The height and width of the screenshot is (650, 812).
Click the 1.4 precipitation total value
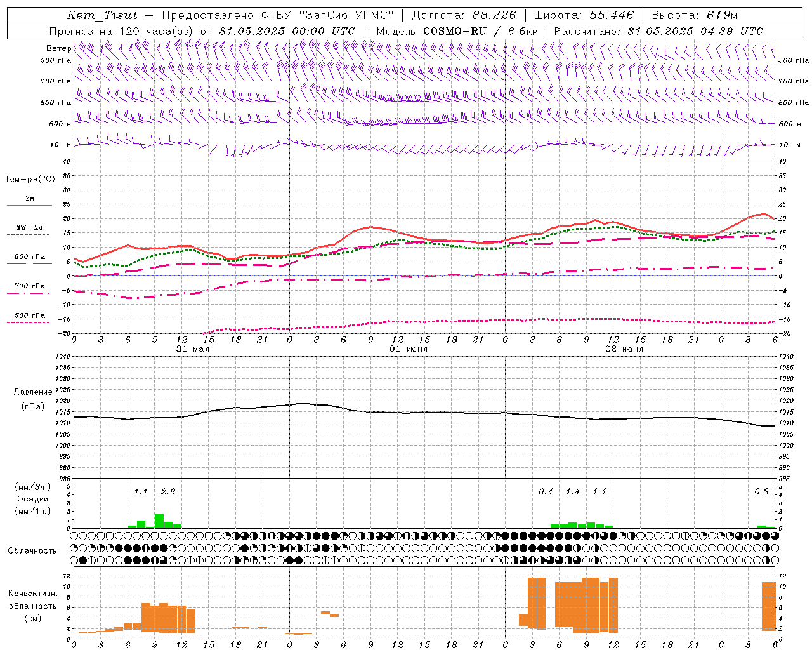573,491
